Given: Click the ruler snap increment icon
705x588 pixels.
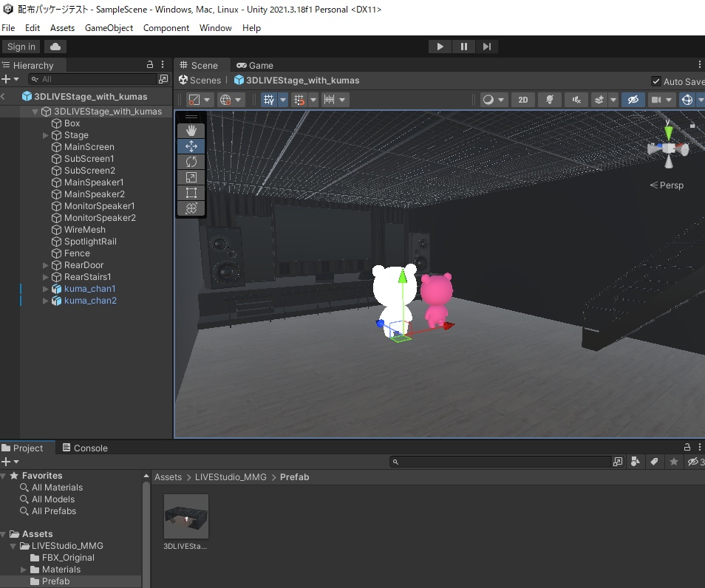Looking at the screenshot, I should pos(330,100).
